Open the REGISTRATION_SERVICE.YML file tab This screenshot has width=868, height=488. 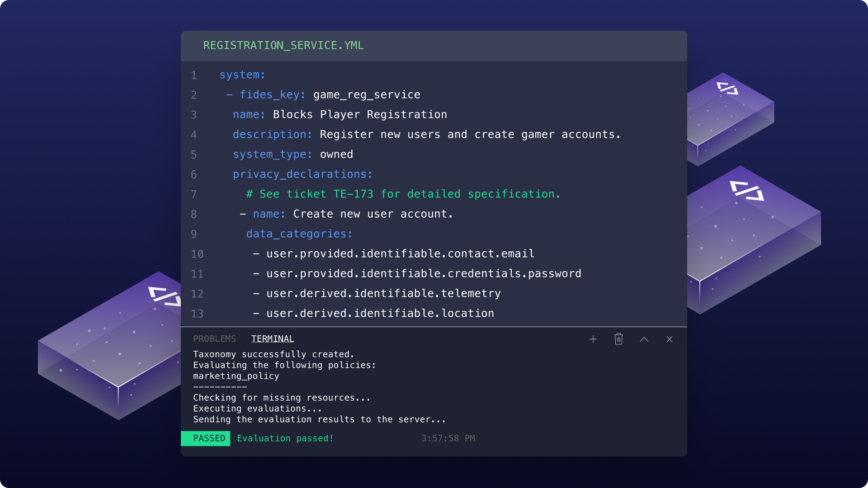pyautogui.click(x=283, y=46)
